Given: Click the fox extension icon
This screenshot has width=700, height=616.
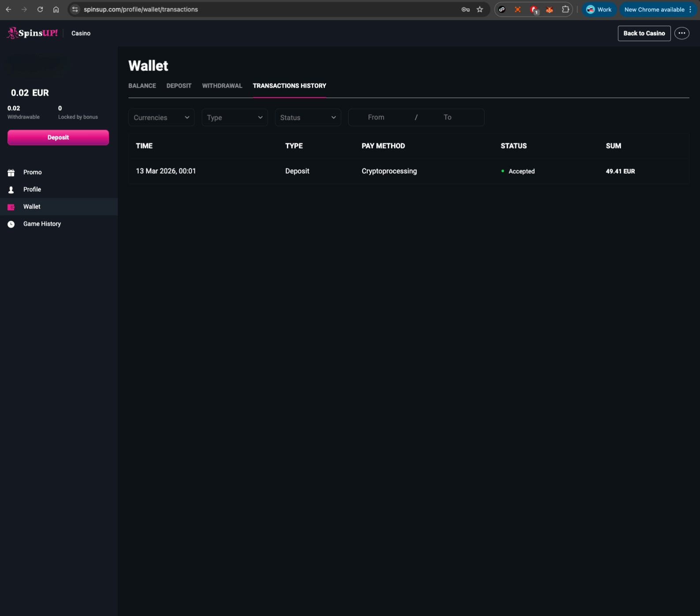Looking at the screenshot, I should [550, 9].
